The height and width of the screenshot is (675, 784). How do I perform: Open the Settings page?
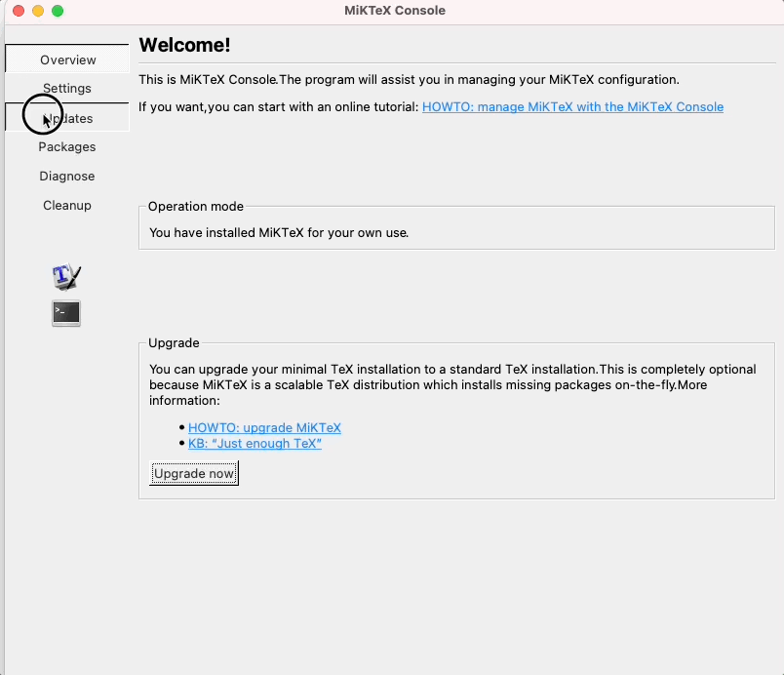click(x=67, y=89)
